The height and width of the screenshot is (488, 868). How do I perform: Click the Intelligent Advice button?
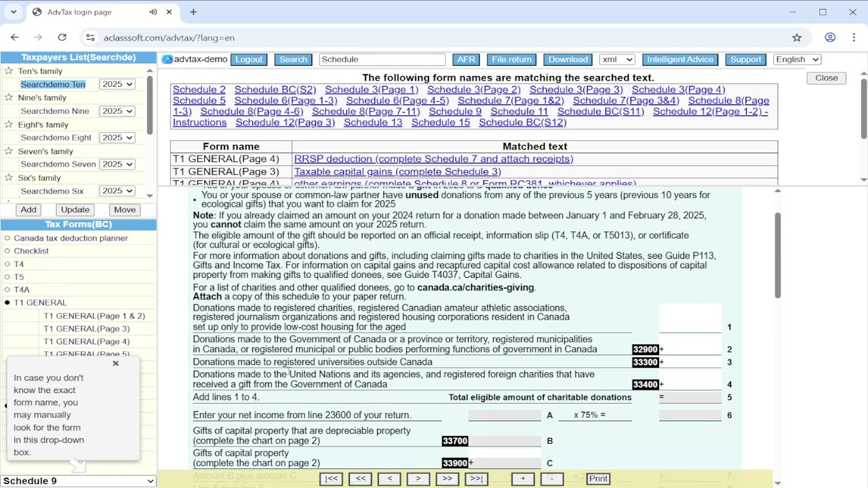[680, 60]
